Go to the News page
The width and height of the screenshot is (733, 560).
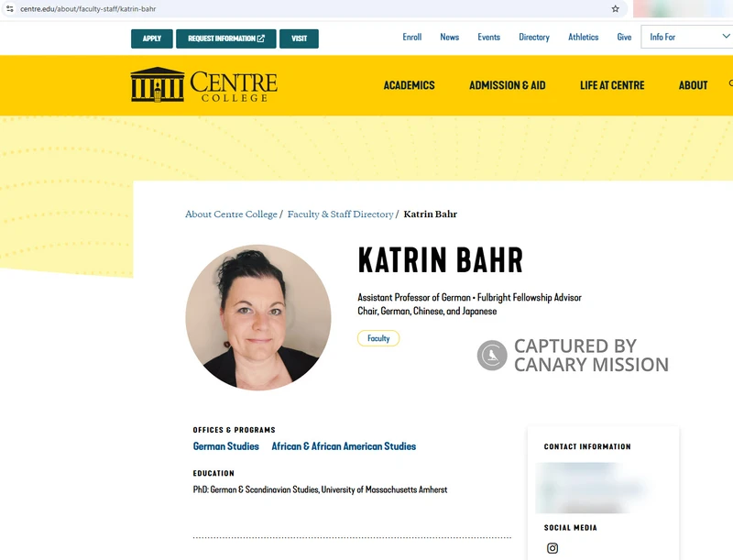pyautogui.click(x=449, y=37)
